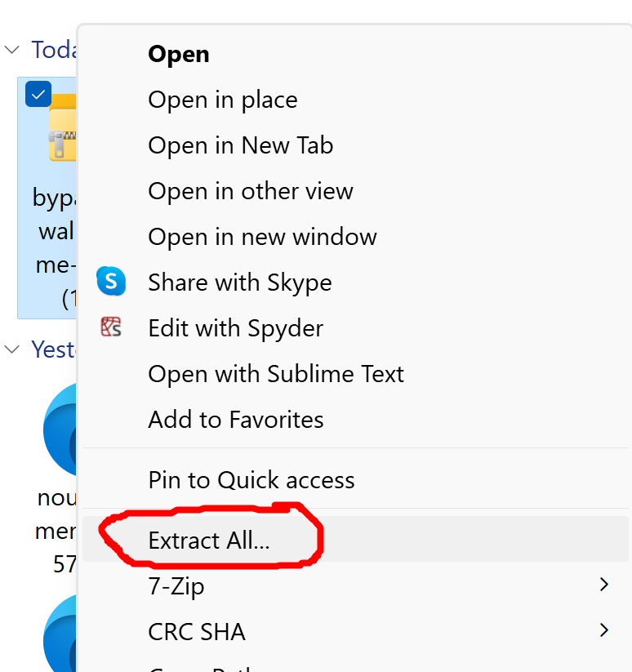Click the Today group header label
632x672 pixels.
[54, 50]
